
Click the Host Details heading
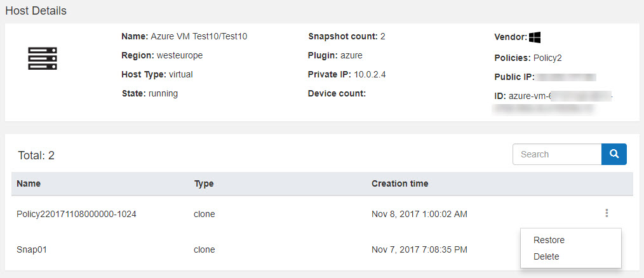pyautogui.click(x=36, y=11)
